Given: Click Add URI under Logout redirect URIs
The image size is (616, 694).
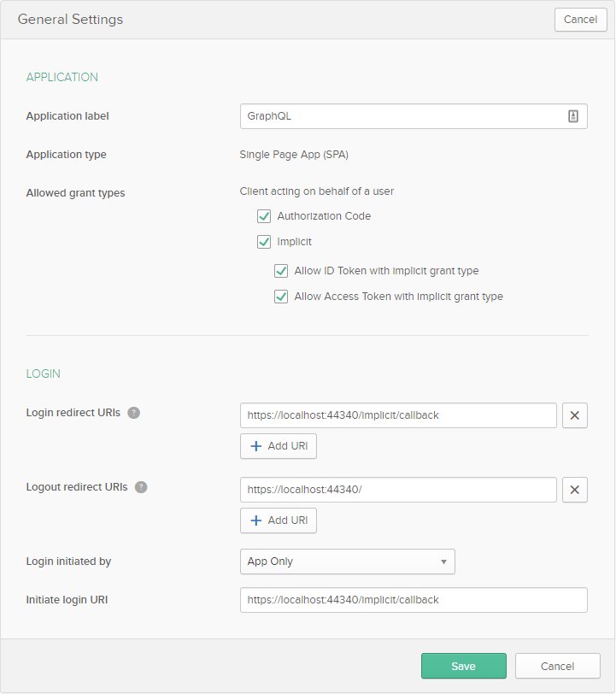Looking at the screenshot, I should (x=279, y=520).
